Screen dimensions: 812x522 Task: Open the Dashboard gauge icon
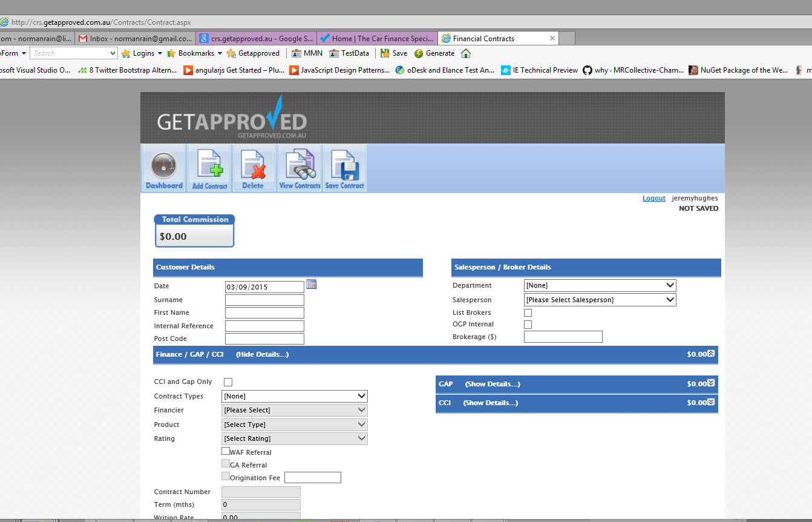tap(164, 168)
